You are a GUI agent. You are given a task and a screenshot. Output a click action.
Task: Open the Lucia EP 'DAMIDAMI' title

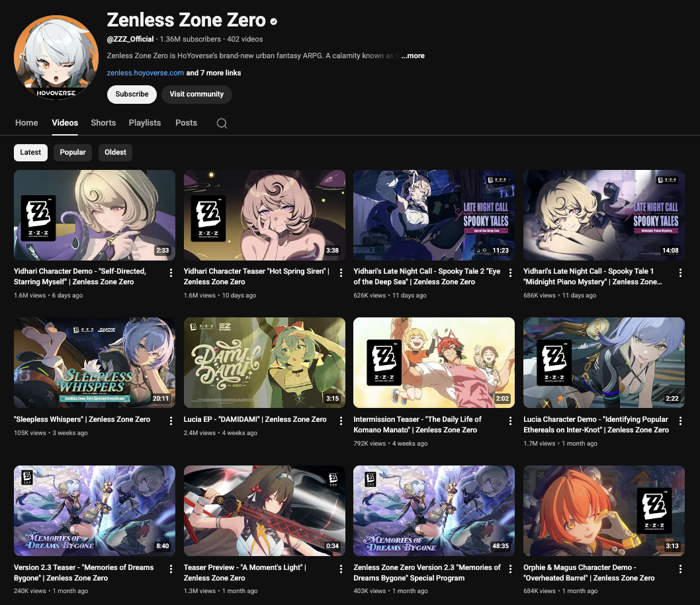point(255,419)
